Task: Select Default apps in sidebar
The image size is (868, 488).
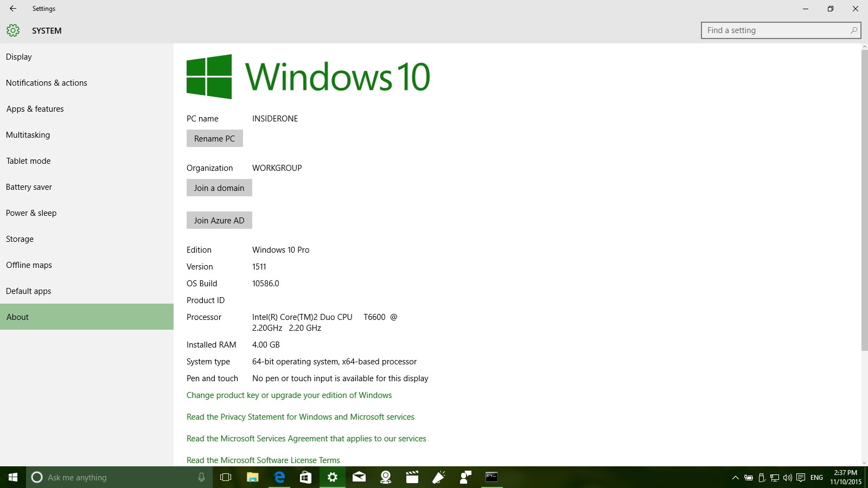Action: 87,291
